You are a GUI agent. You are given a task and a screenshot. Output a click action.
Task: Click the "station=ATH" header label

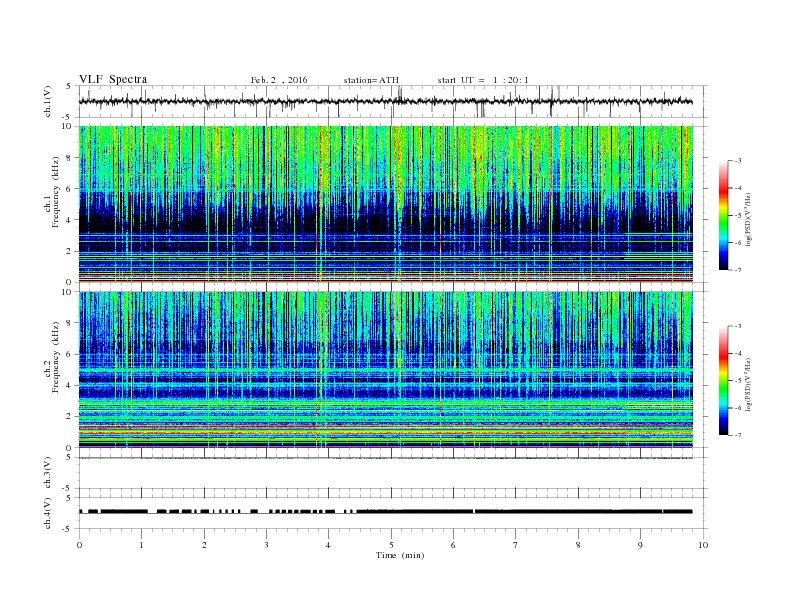[x=371, y=80]
